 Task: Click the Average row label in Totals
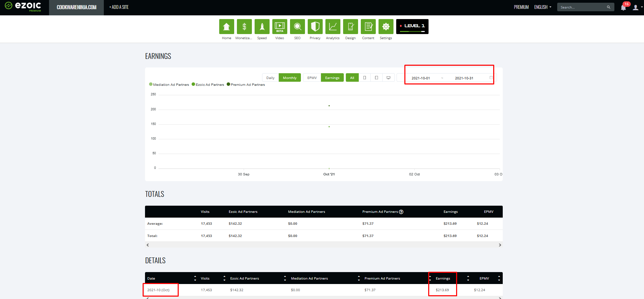pyautogui.click(x=155, y=224)
